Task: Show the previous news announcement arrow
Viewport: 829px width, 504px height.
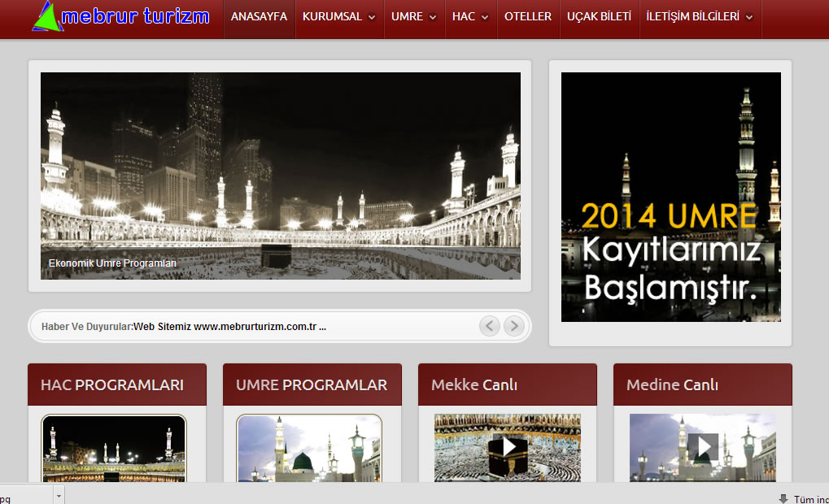Action: 490,326
